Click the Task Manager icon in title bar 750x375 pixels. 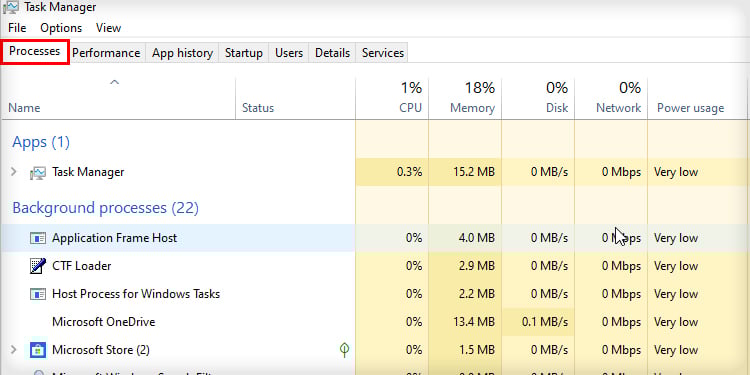coord(11,7)
